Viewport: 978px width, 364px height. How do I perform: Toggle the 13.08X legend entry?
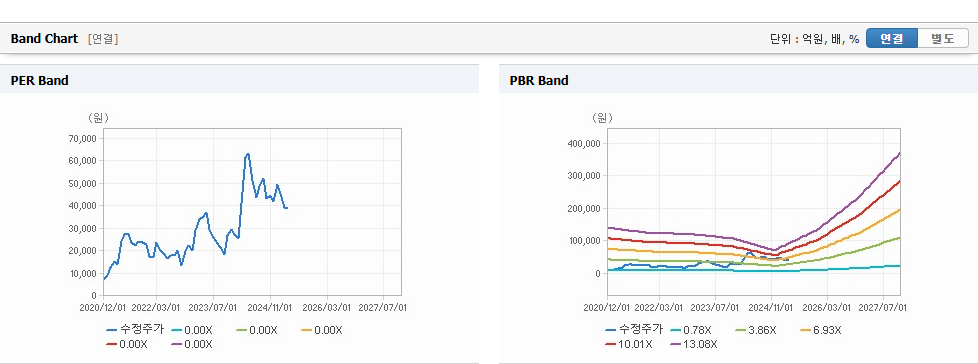pos(694,345)
